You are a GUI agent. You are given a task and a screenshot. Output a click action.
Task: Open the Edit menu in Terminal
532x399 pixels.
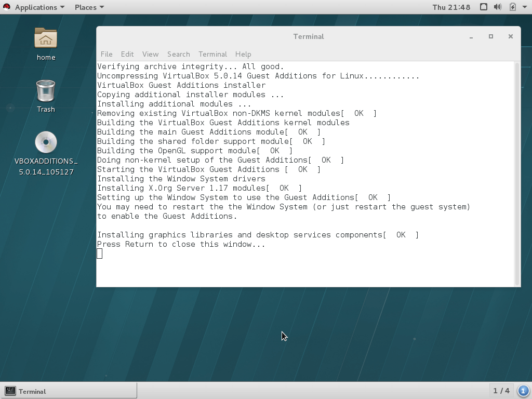(x=127, y=54)
